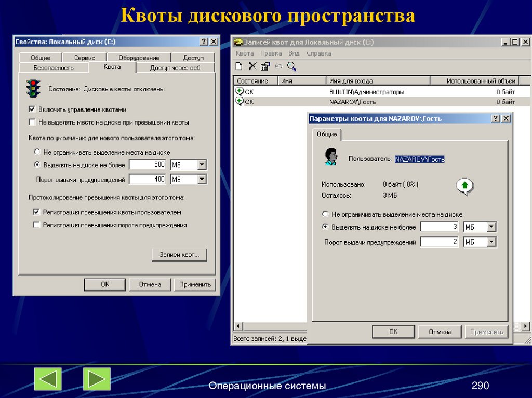The image size is (532, 398).
Task: Open the Квота menu
Action: coord(245,53)
